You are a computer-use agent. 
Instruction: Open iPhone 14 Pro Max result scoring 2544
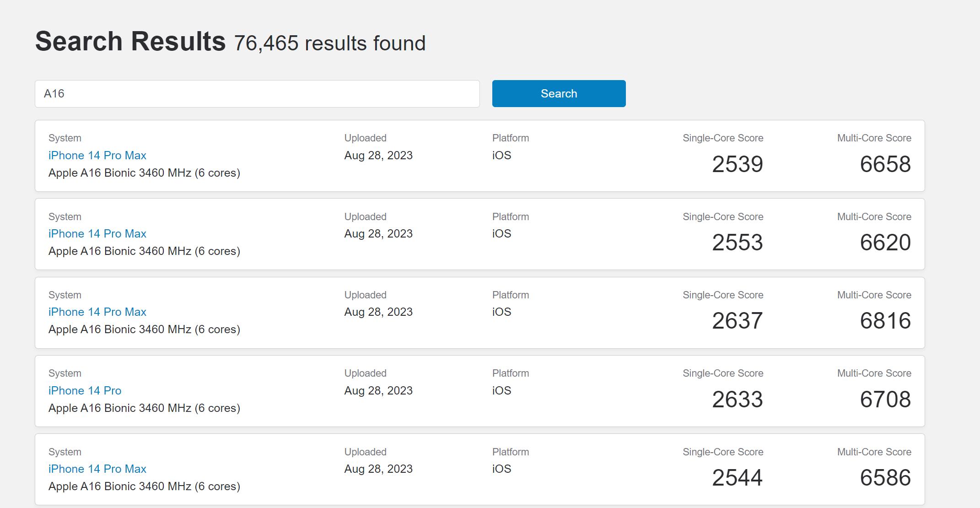pyautogui.click(x=97, y=469)
